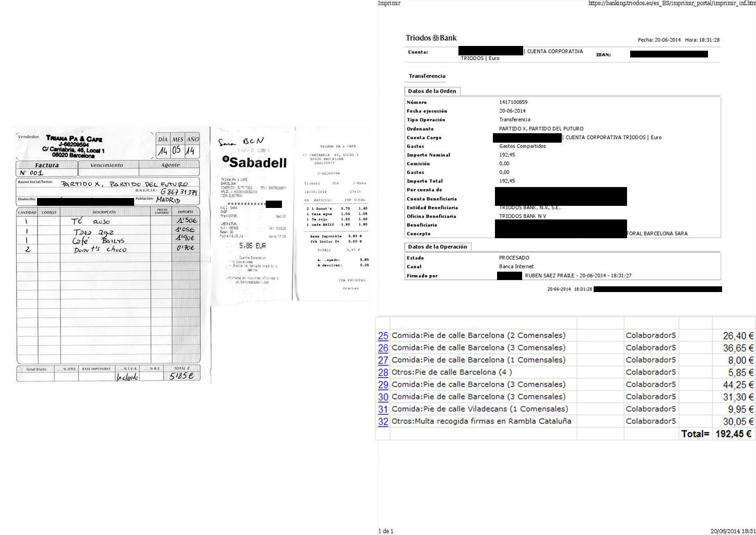Click the invoice total 5'85 €
This screenshot has height=535, width=756.
[x=181, y=376]
